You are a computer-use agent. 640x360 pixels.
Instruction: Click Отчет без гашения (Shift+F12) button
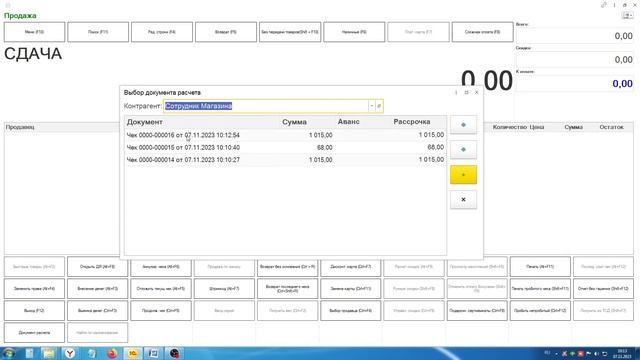603,289
